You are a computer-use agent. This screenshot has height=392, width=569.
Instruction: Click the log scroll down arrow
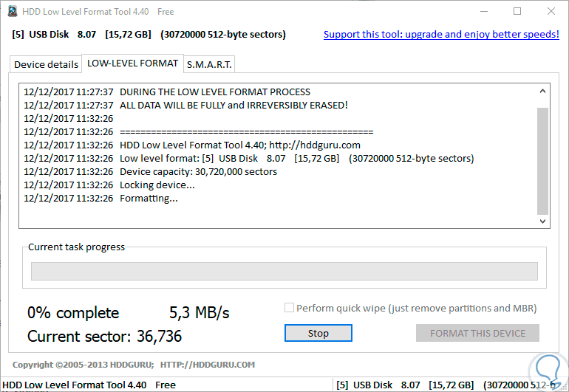(543, 221)
